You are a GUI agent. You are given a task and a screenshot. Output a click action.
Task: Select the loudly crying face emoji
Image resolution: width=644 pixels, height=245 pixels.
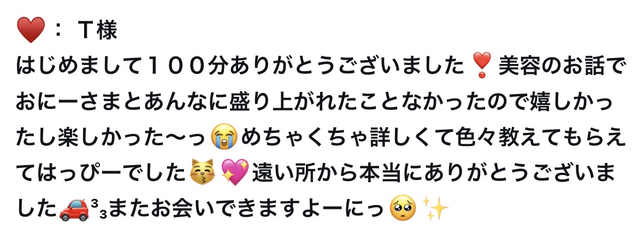pyautogui.click(x=224, y=137)
